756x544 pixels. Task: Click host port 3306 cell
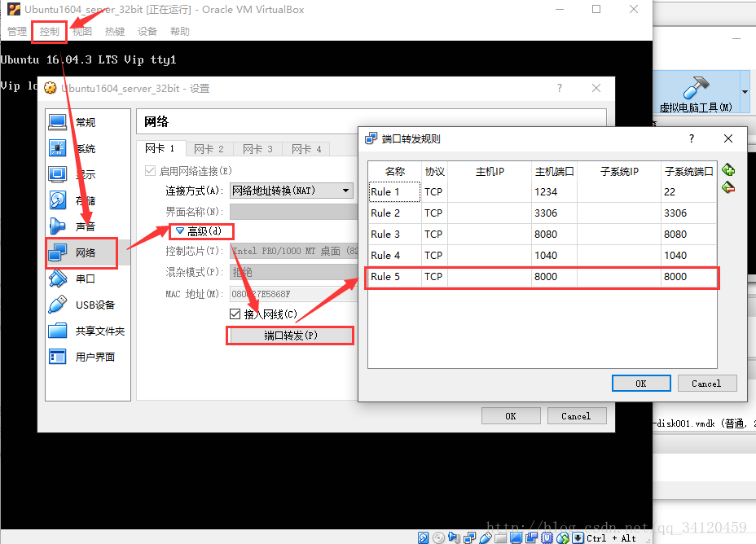[x=554, y=213]
